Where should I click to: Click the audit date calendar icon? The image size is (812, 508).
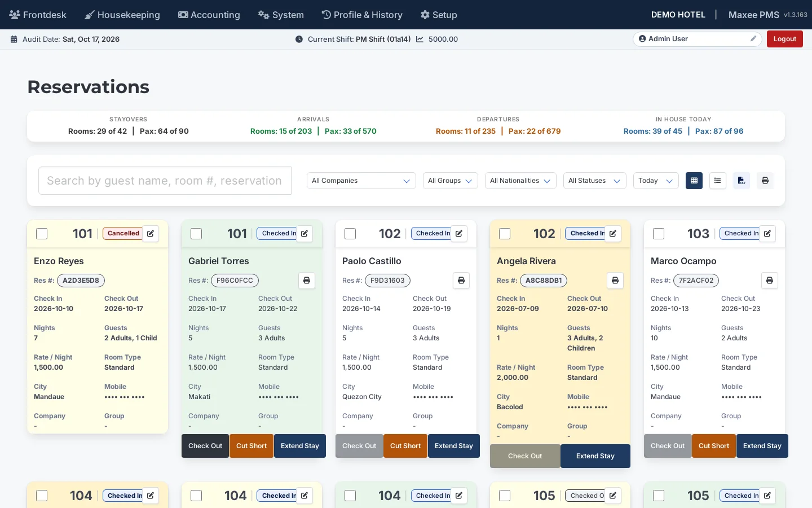tap(14, 40)
